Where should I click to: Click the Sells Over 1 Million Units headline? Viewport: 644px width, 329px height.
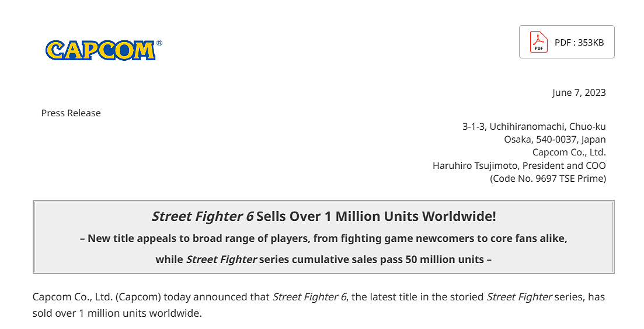click(376, 216)
